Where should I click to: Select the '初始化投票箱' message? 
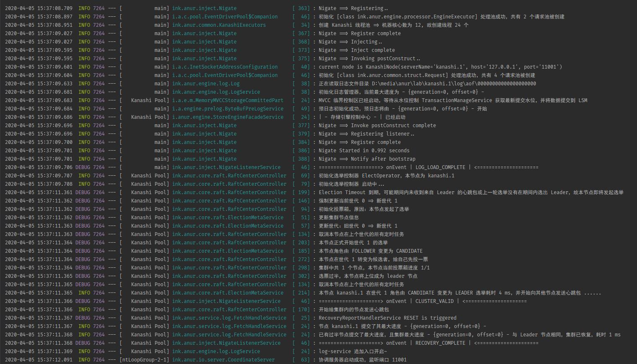[x=364, y=209]
